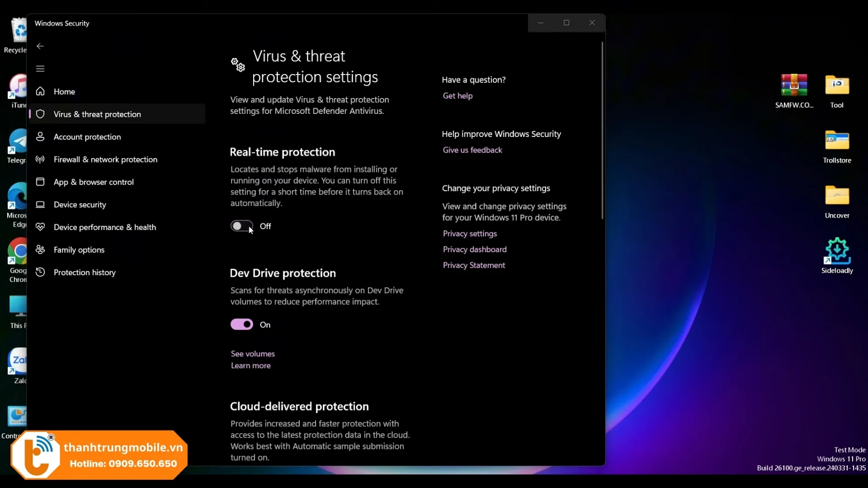868x488 pixels.
Task: Open the Privacy dashboard link
Action: [475, 249]
